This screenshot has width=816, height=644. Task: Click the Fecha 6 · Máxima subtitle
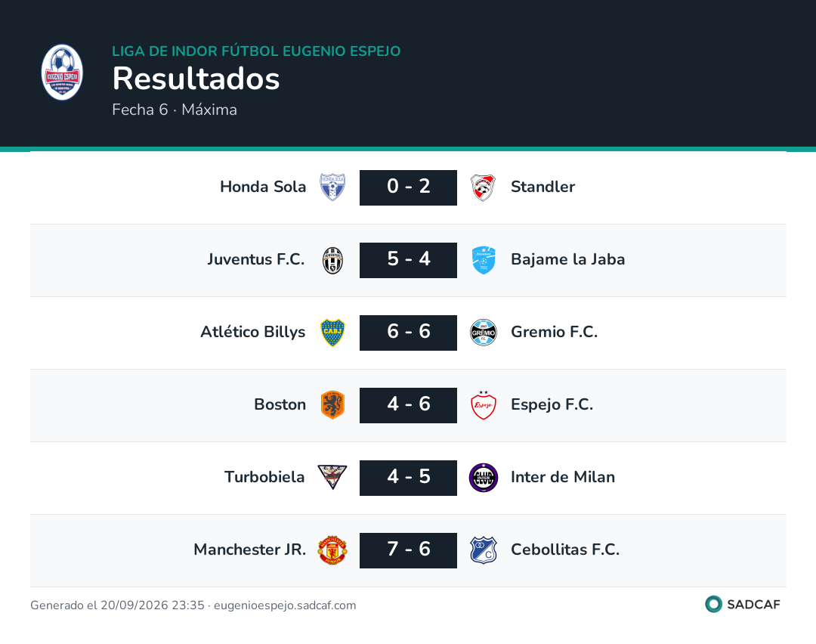tap(175, 110)
